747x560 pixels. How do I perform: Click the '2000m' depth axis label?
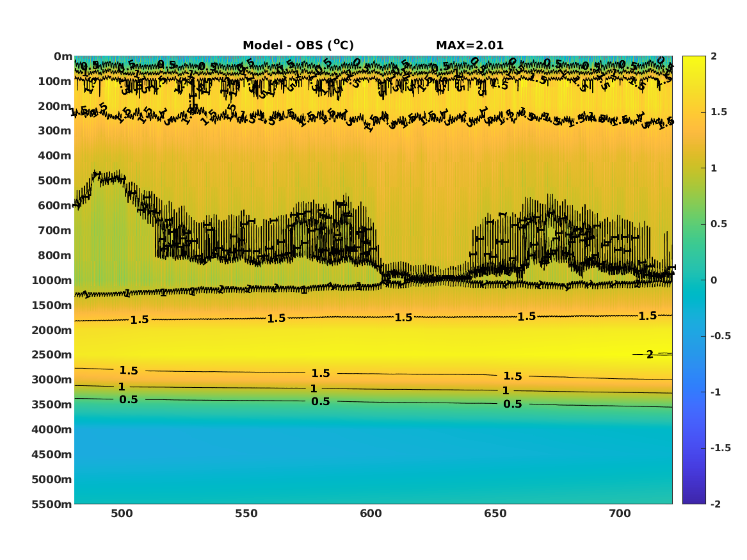coord(52,330)
